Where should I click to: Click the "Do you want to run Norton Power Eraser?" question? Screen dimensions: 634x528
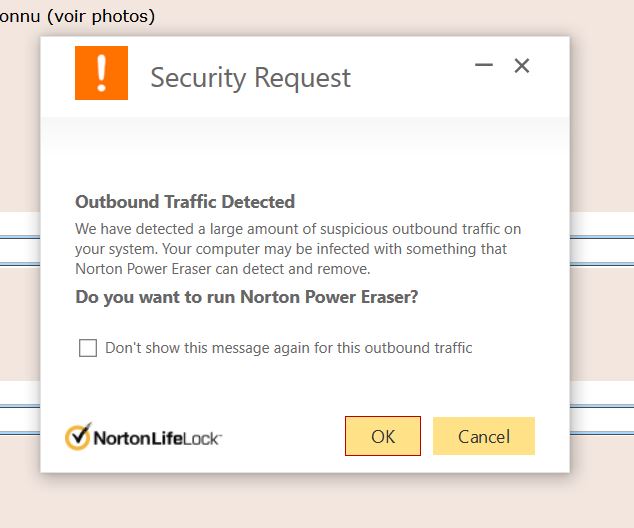246,297
